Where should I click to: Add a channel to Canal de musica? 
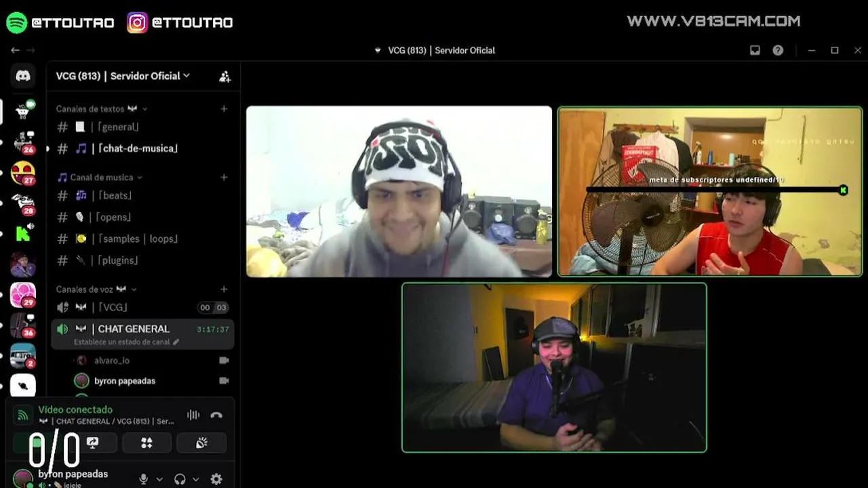tap(224, 177)
